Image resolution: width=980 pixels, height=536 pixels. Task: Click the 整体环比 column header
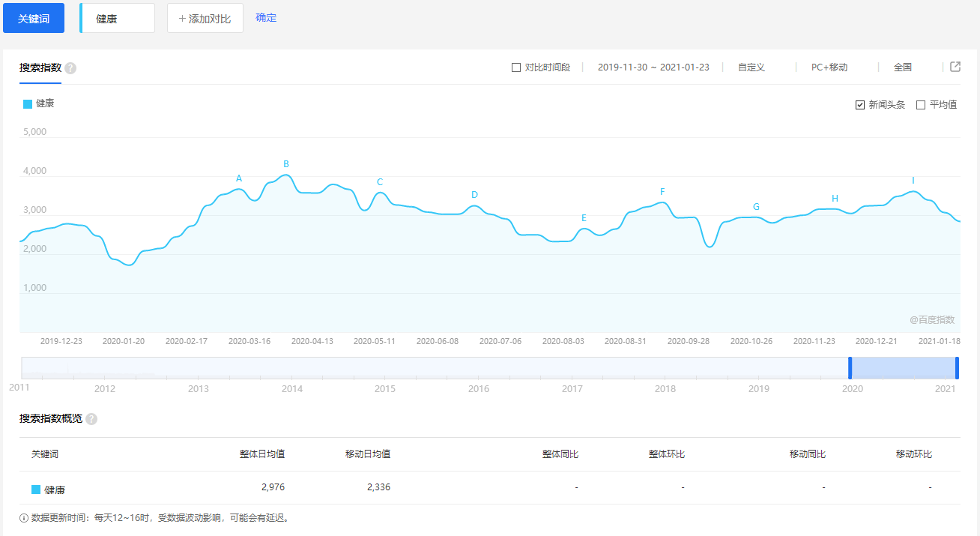click(667, 454)
